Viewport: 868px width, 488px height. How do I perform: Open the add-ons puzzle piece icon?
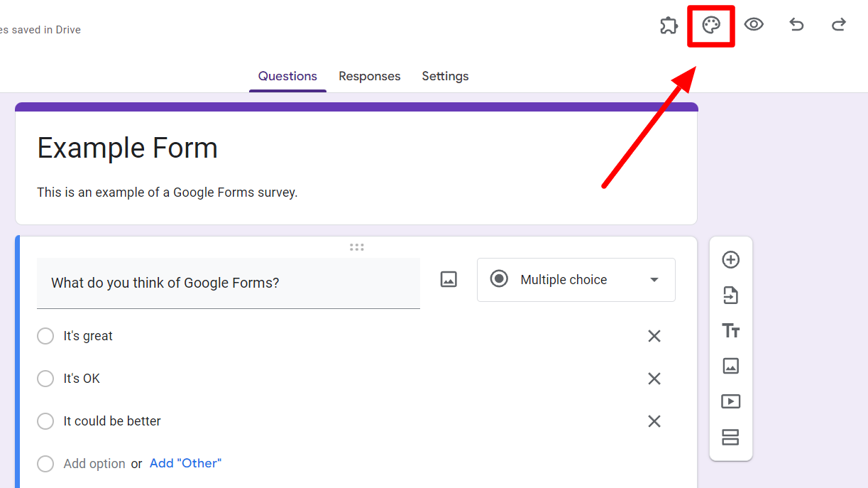[x=669, y=26]
